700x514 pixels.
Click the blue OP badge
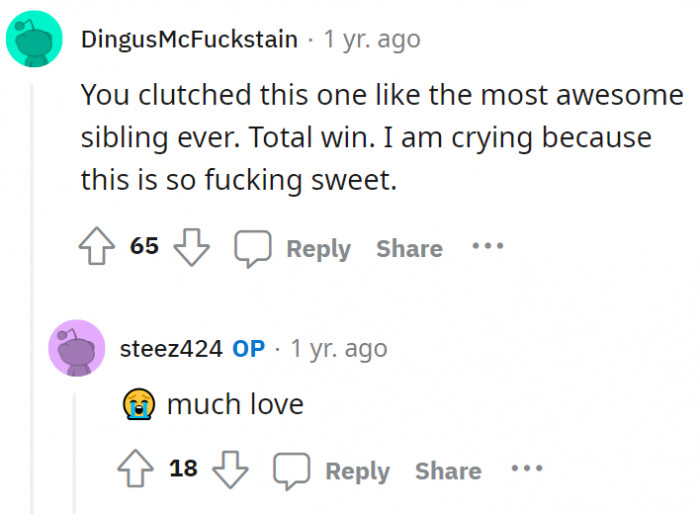(248, 349)
